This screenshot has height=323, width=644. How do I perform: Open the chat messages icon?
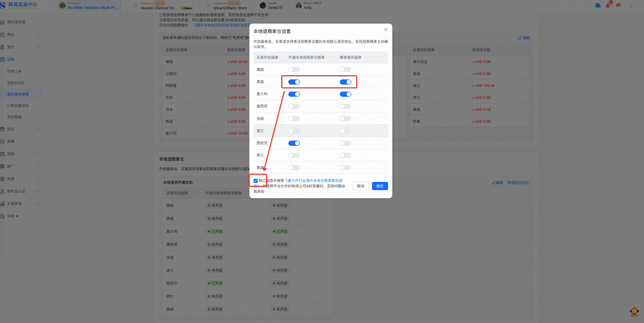coord(598,5)
